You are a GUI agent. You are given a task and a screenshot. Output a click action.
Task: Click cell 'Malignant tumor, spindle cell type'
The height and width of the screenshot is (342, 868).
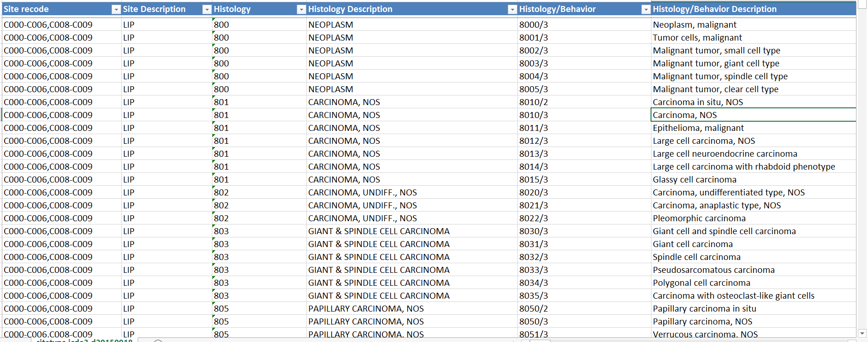tap(753, 76)
